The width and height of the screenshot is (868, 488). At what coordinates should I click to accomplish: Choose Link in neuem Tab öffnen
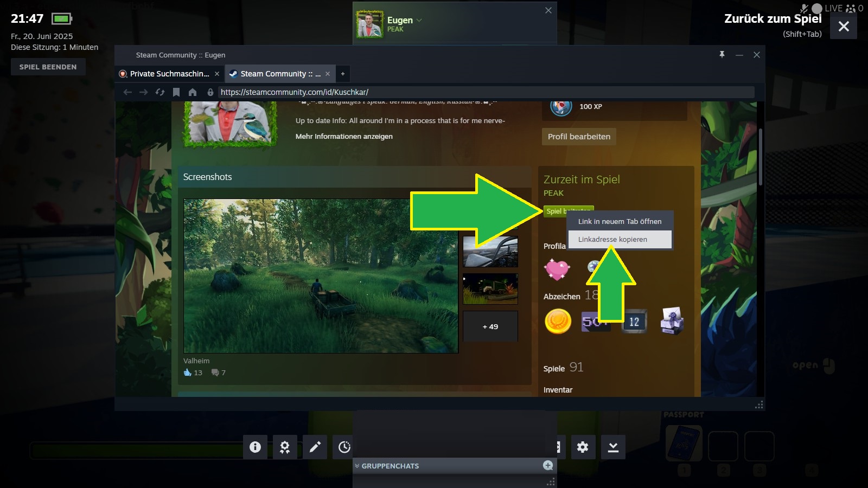620,221
